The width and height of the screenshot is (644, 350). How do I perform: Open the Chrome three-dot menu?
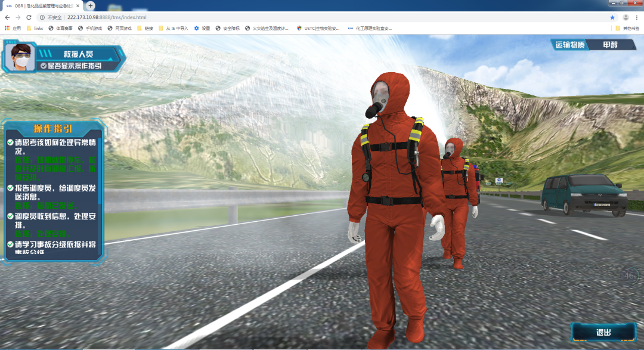[637, 17]
